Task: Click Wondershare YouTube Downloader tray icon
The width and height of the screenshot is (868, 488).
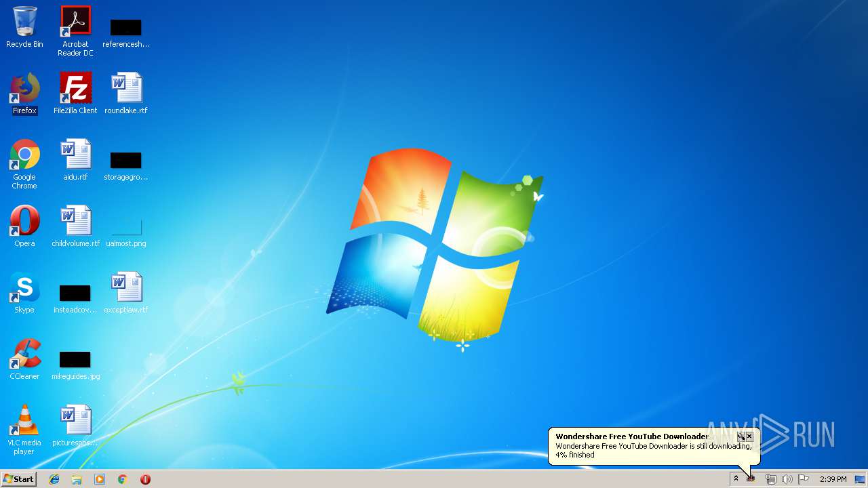Action: tap(751, 479)
